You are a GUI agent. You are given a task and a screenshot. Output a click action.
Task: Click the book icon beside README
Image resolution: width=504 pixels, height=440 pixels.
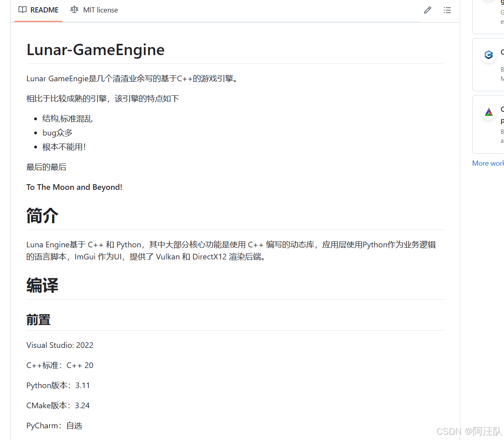tap(22, 10)
